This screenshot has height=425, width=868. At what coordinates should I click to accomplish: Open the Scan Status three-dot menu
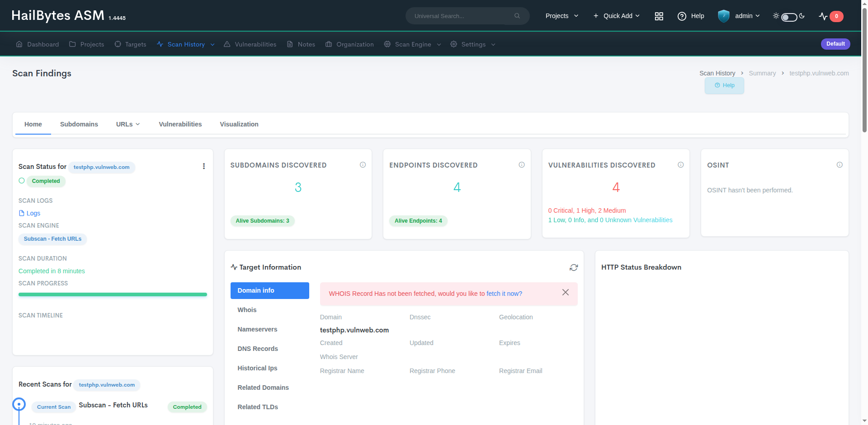(x=204, y=166)
